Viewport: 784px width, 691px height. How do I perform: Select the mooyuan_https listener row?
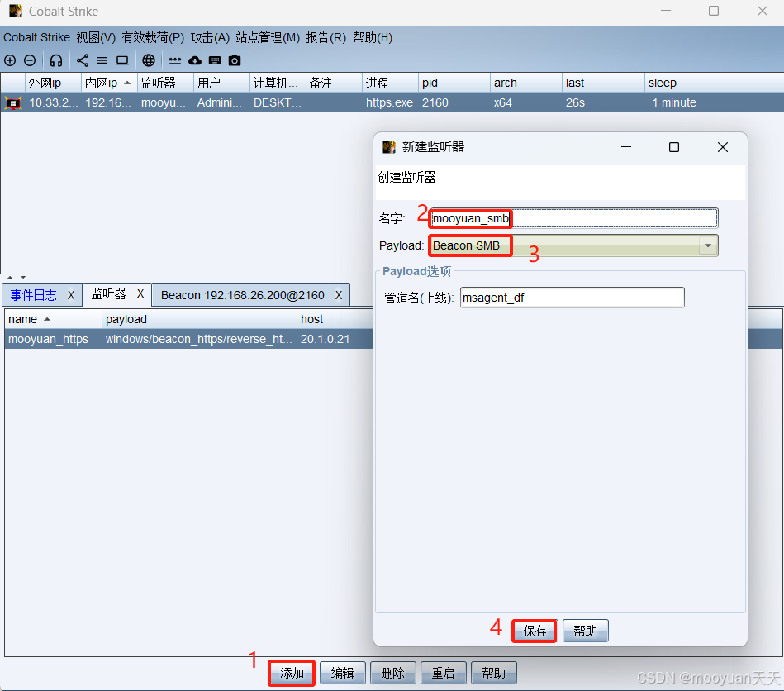click(x=189, y=339)
